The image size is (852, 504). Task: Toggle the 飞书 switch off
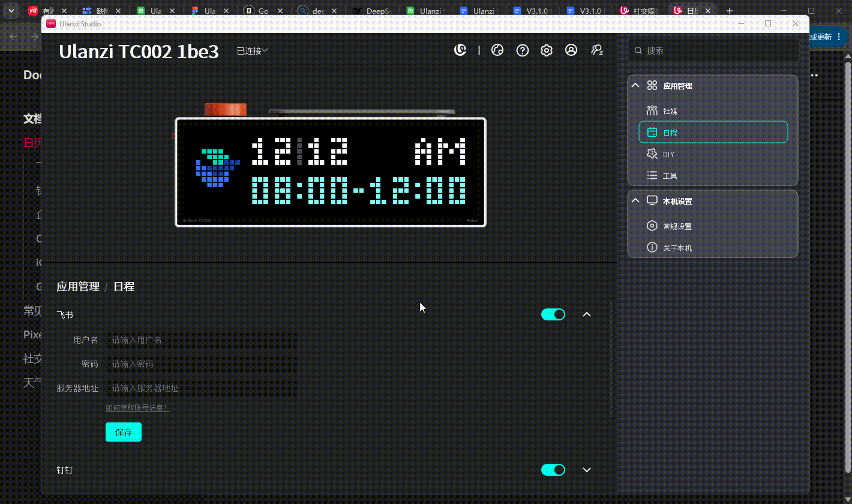pos(553,314)
